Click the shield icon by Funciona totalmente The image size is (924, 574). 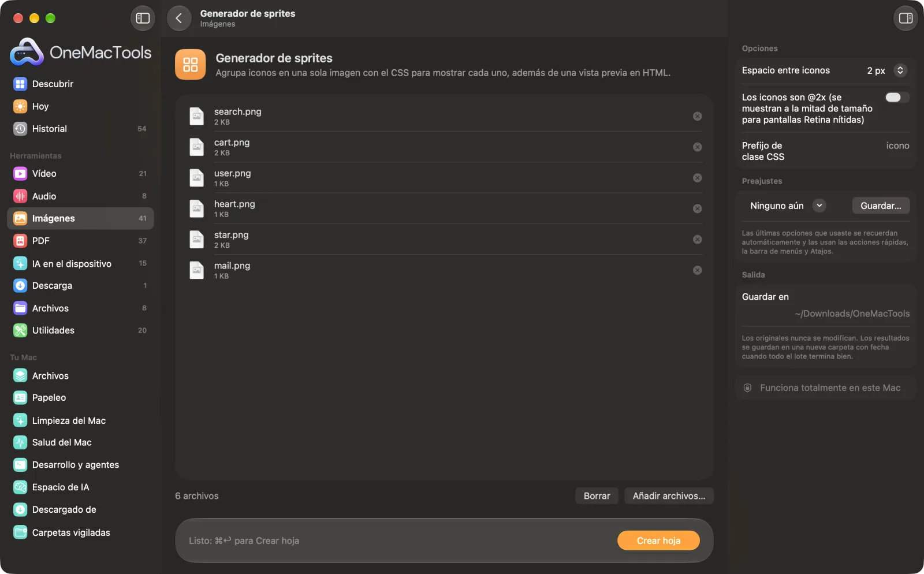pos(747,388)
